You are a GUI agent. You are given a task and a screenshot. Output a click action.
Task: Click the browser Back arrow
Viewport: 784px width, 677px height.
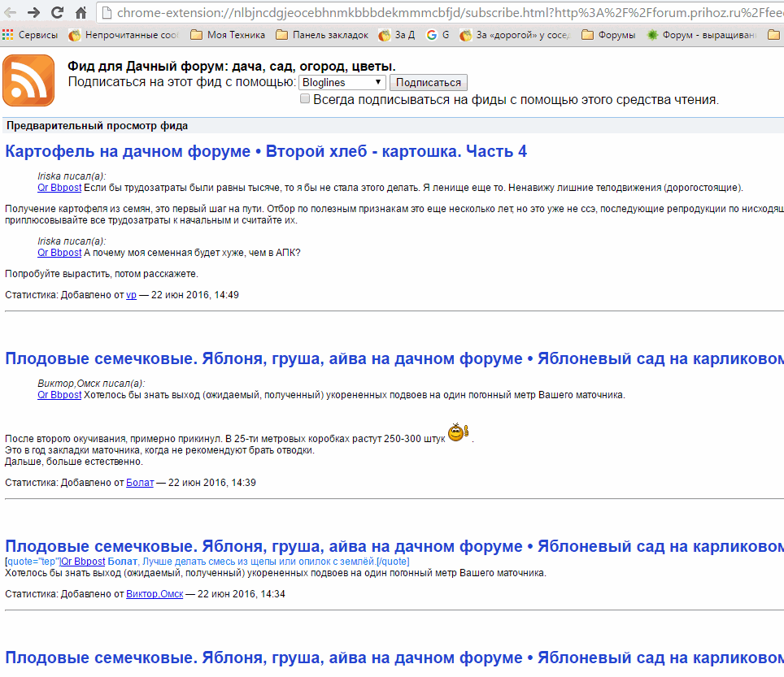pyautogui.click(x=11, y=12)
